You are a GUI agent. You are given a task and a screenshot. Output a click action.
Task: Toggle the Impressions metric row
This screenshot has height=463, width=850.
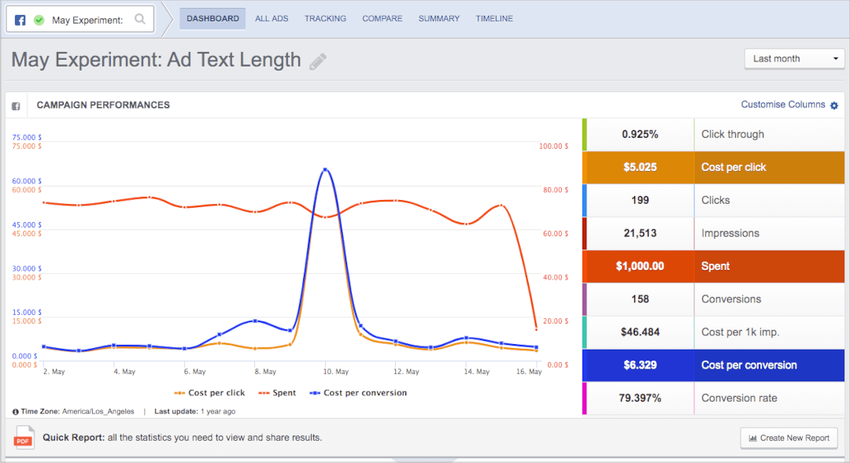point(713,234)
